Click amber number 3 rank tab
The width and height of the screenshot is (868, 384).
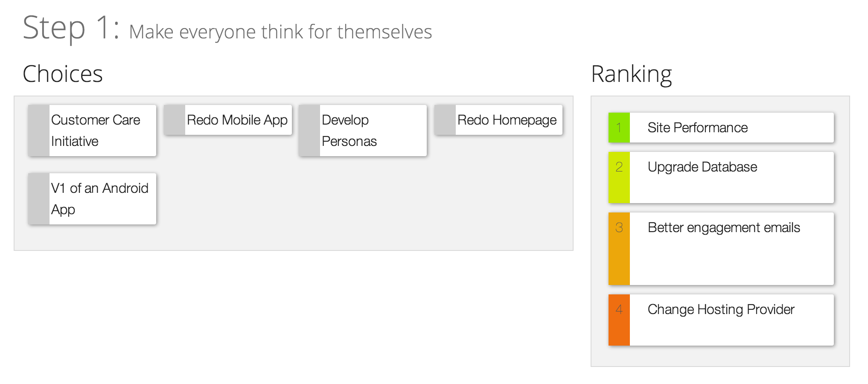pos(619,249)
